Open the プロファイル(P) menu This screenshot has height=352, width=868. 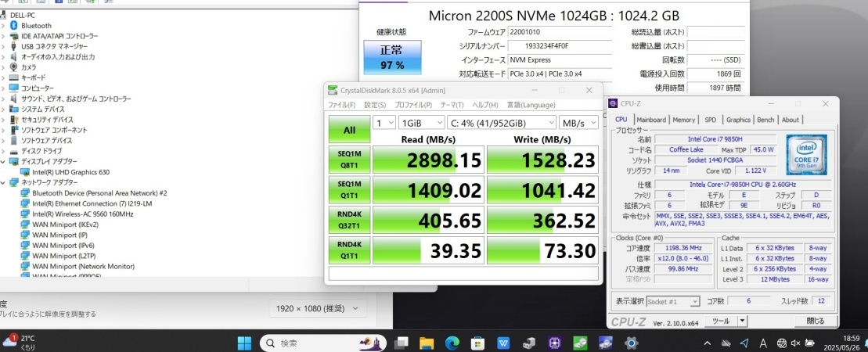413,105
